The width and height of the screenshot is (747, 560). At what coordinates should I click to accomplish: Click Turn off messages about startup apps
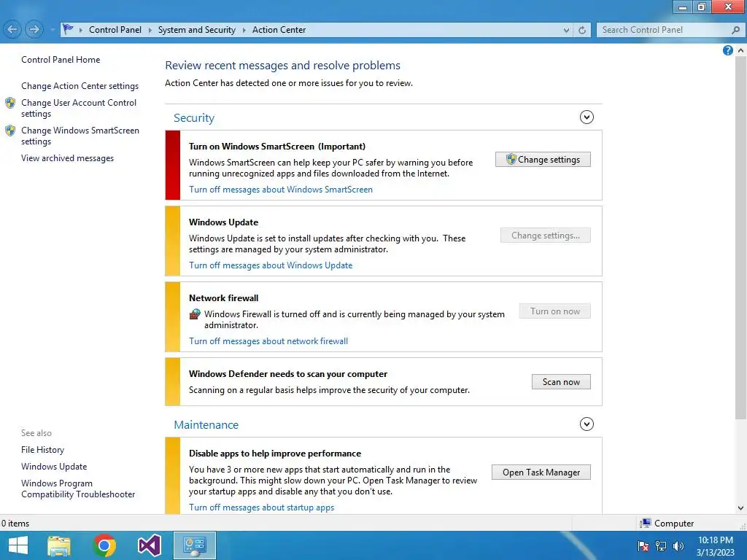[x=262, y=507]
